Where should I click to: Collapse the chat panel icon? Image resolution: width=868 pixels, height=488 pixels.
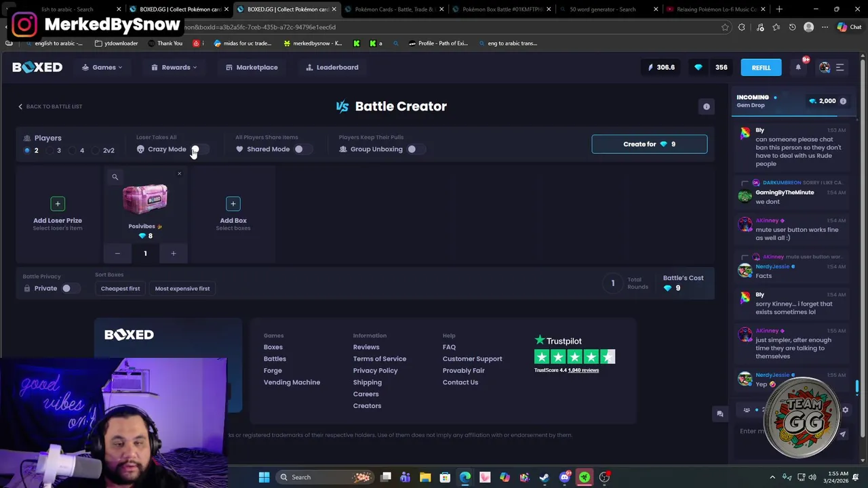click(720, 413)
